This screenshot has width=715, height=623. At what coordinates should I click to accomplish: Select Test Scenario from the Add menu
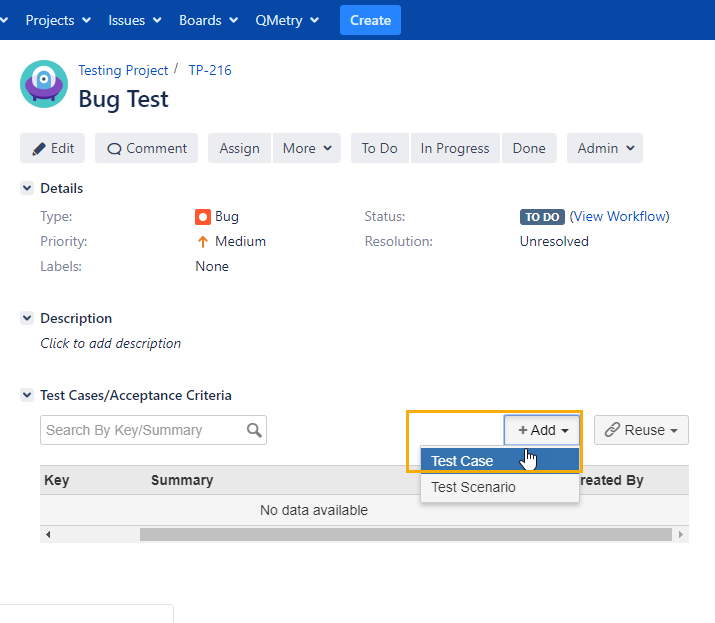pyautogui.click(x=500, y=487)
